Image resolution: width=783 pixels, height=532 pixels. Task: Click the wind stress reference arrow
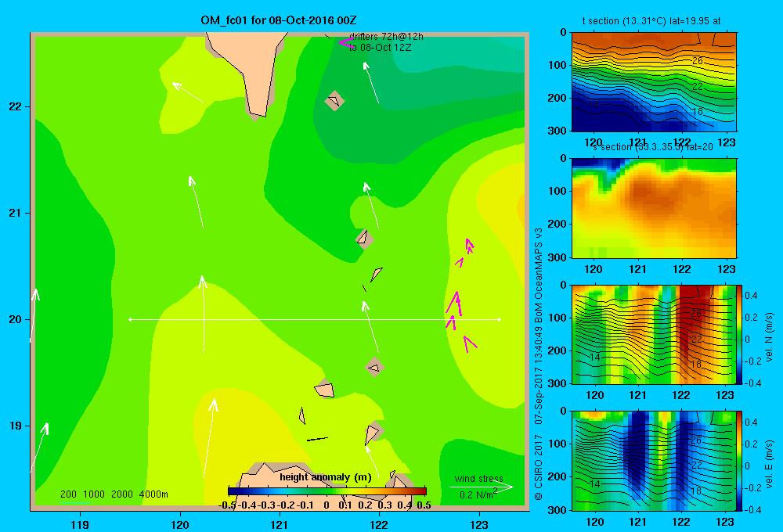[481, 487]
